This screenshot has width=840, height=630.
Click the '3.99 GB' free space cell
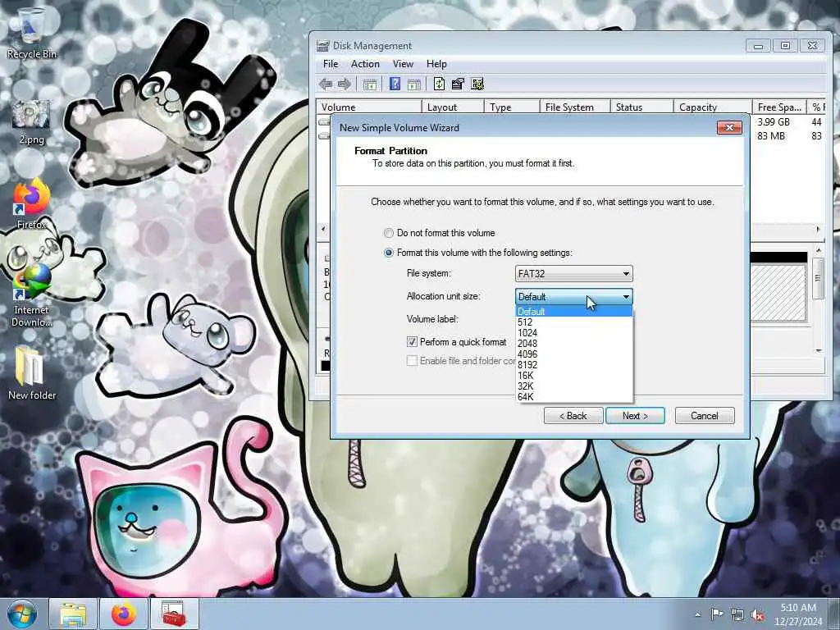[x=774, y=122]
